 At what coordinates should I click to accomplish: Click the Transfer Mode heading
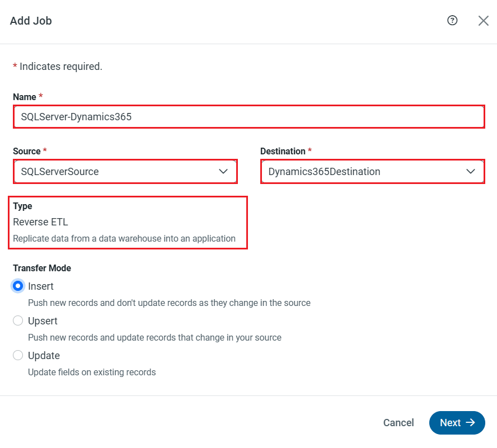42,268
